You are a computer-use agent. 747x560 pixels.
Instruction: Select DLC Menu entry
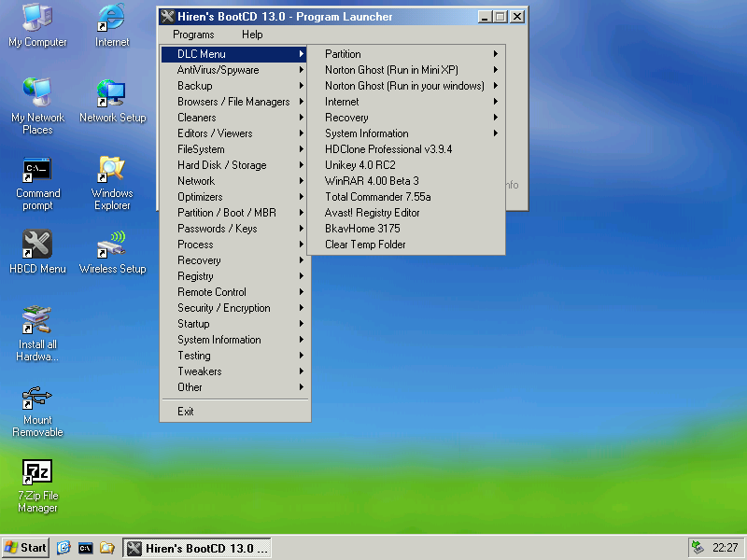tap(234, 54)
